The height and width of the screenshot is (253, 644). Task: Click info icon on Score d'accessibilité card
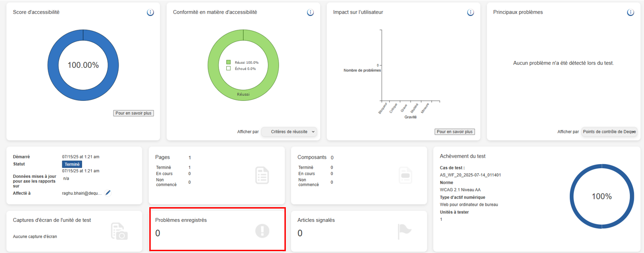tap(150, 12)
